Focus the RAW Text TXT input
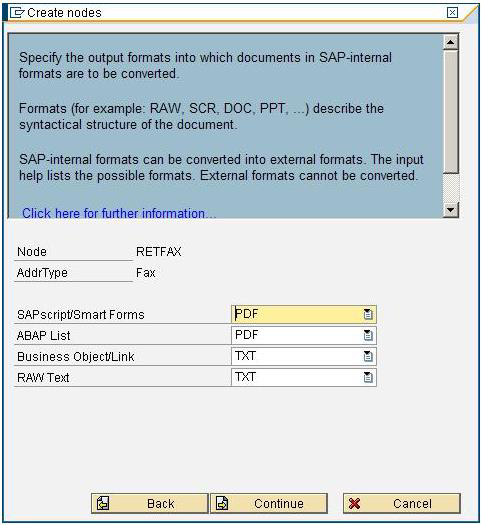481x525 pixels. (304, 377)
